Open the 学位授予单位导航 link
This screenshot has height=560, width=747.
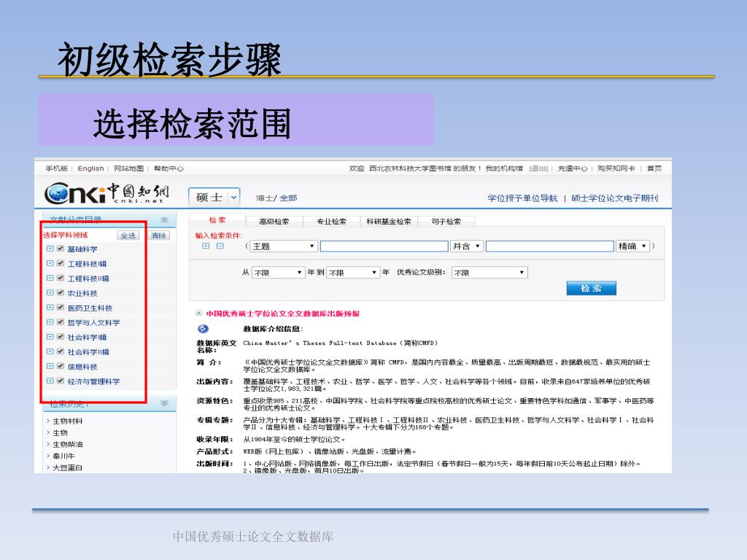point(522,198)
